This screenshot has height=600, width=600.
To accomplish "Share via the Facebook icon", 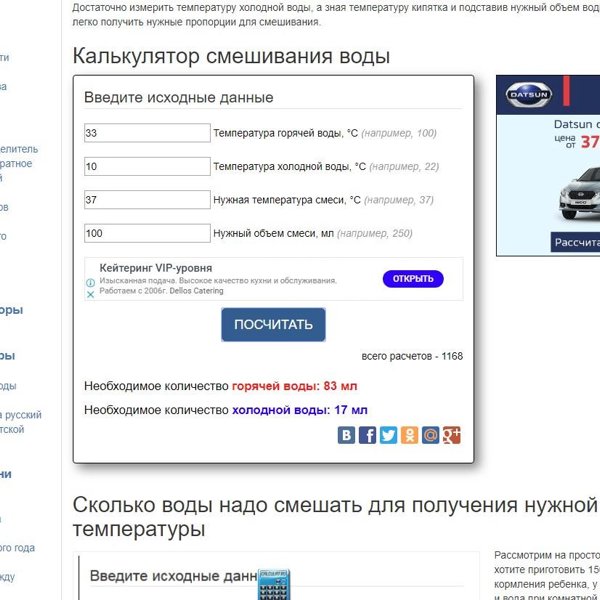I will coord(368,435).
